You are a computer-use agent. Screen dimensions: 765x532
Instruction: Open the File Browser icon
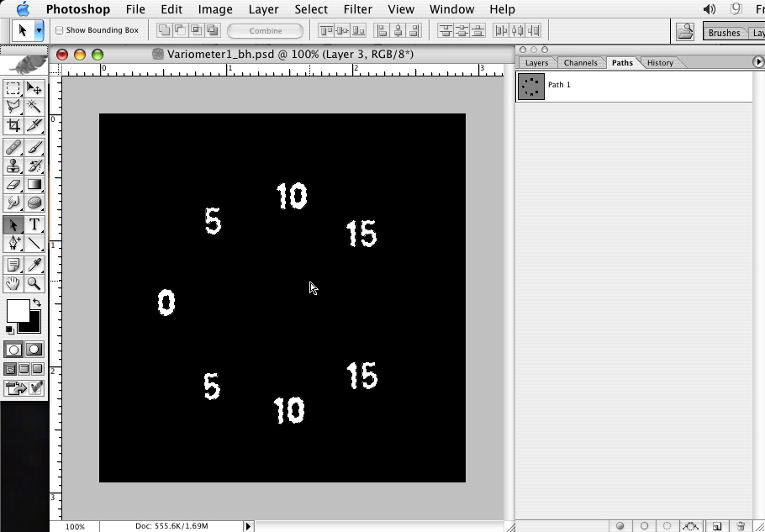coord(685,31)
